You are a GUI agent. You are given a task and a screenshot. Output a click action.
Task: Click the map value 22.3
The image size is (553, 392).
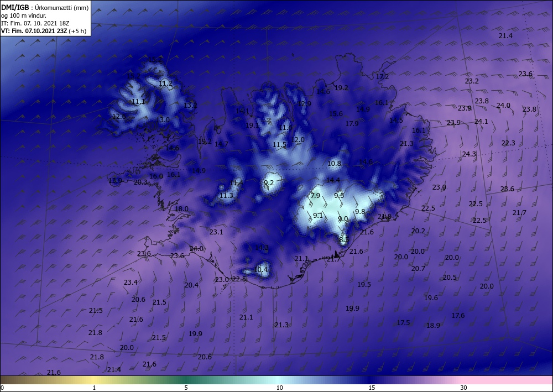click(x=508, y=143)
